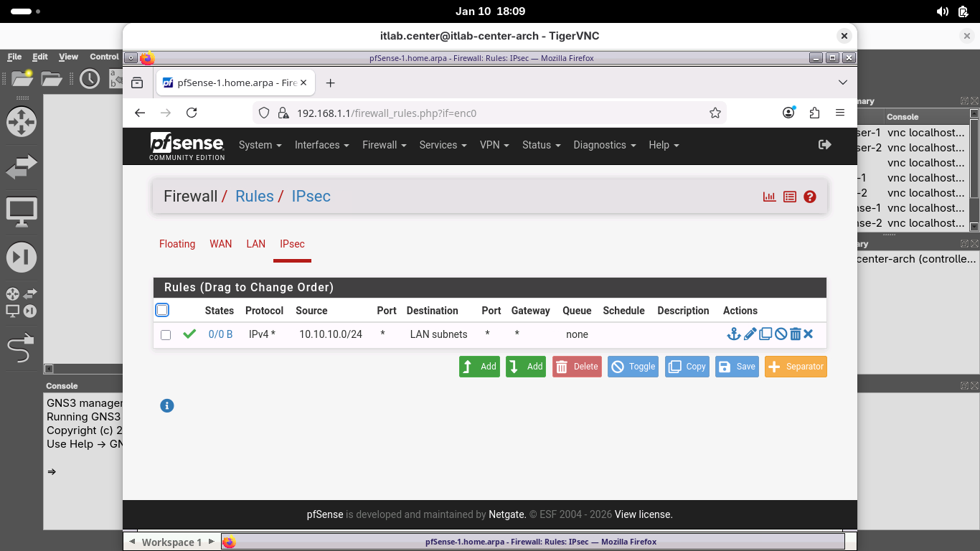Viewport: 980px width, 551px height.
Task: Switch to the WAN rules tab
Action: (220, 244)
